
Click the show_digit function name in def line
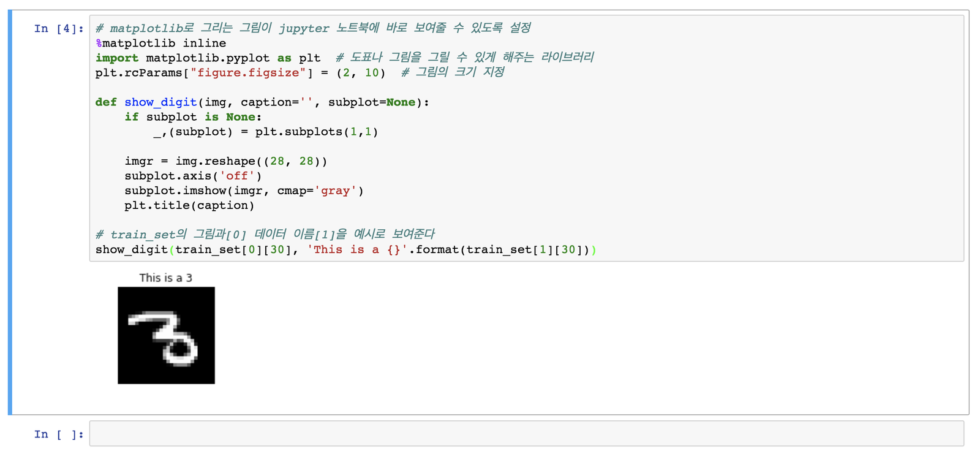pos(160,102)
